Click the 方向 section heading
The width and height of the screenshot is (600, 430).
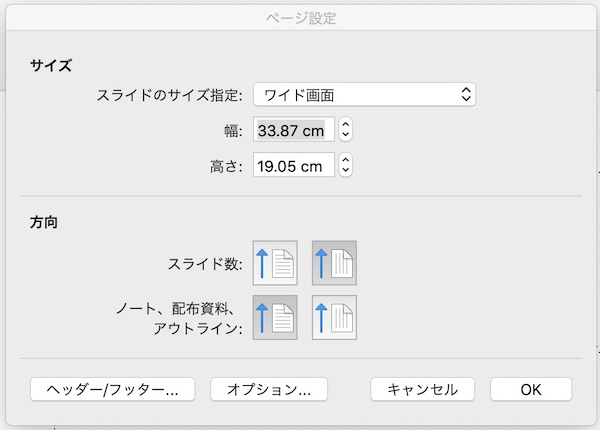44,222
